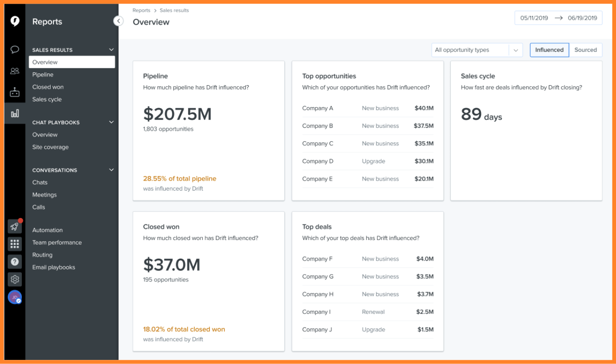This screenshot has height=364, width=616.
Task: Click 195 opportunities count
Action: point(166,280)
